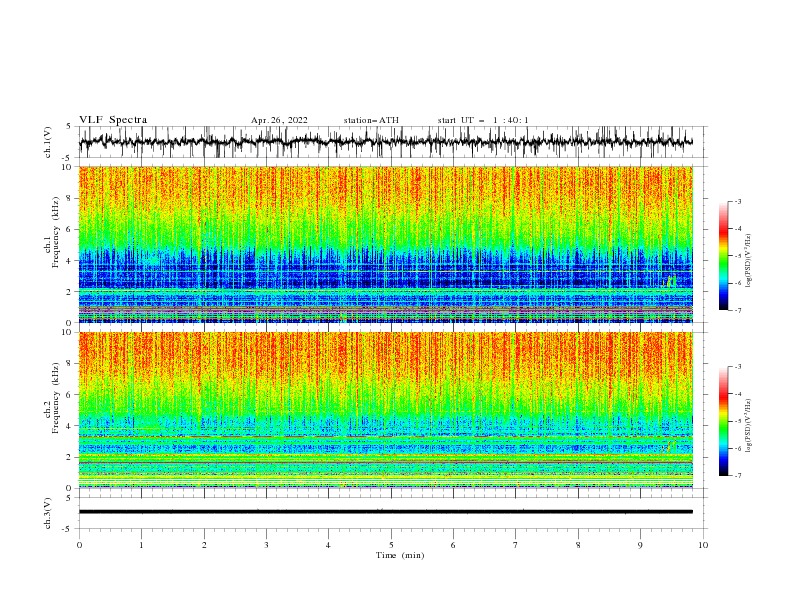Select the date 'Apr. 26, 2022'
The height and width of the screenshot is (612, 792).
point(279,120)
